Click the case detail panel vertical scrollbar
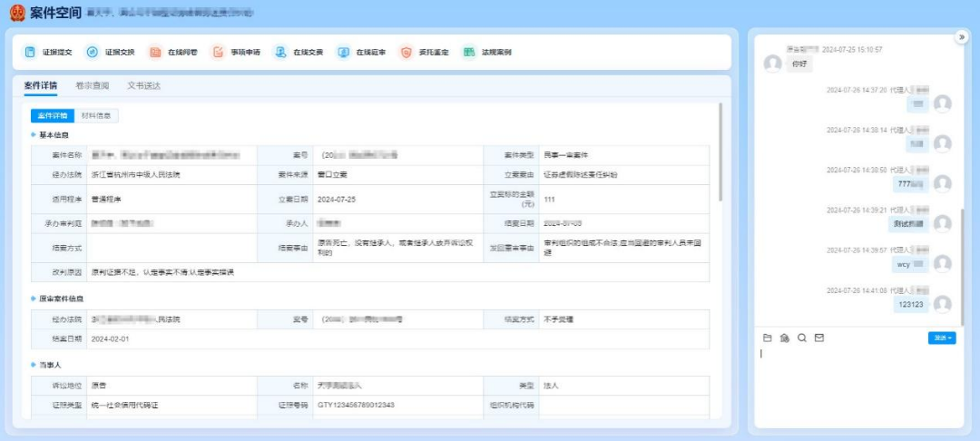This screenshot has width=980, height=441. point(721,152)
